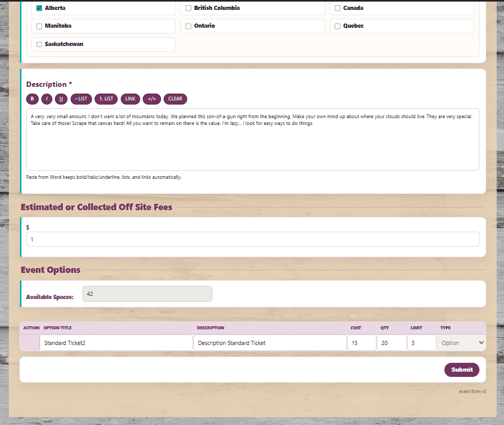This screenshot has width=504, height=425.
Task: Insert a numbered 1. LIST
Action: point(106,99)
